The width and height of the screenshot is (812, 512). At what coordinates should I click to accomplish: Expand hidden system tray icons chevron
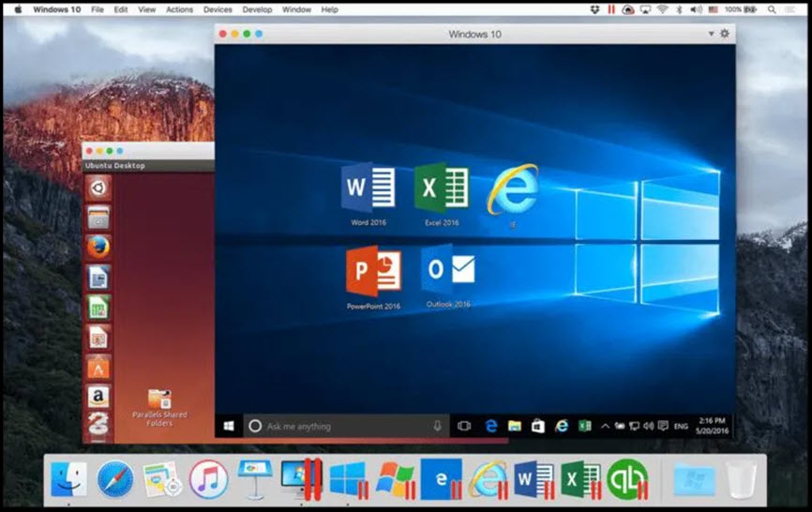(605, 426)
